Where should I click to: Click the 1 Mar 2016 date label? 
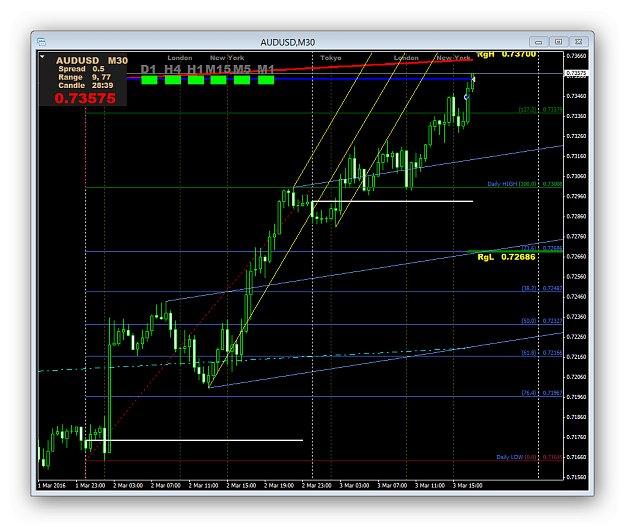(x=52, y=486)
